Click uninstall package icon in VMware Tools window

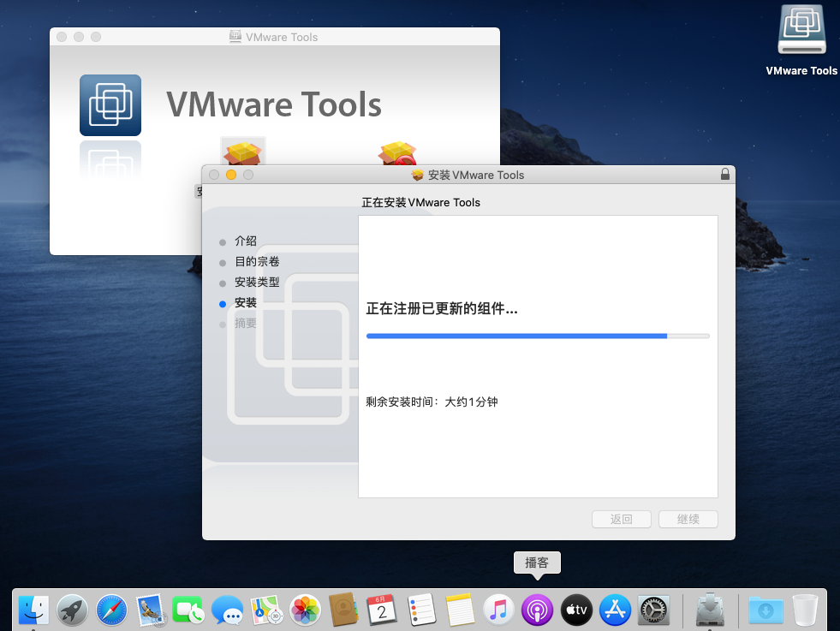[x=397, y=152]
